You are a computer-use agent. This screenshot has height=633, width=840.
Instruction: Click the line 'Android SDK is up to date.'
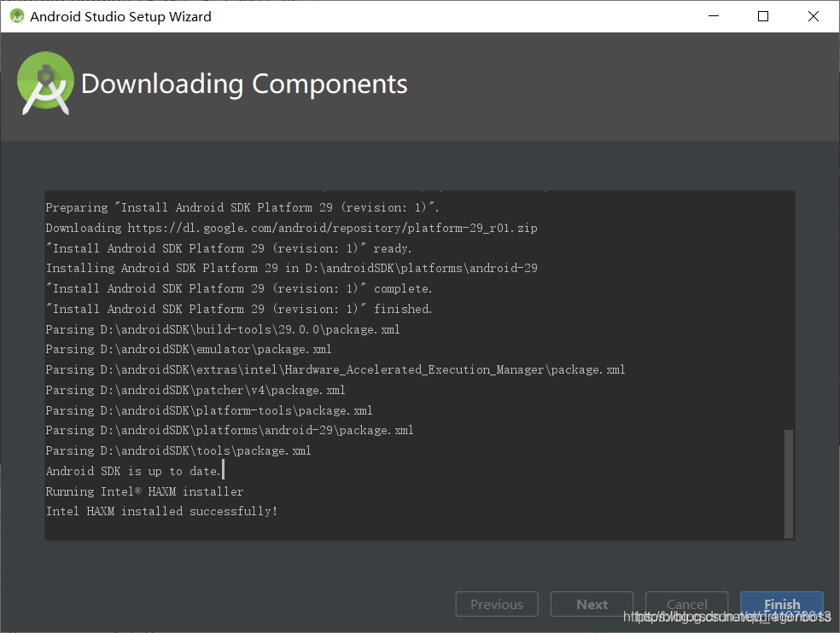[133, 471]
